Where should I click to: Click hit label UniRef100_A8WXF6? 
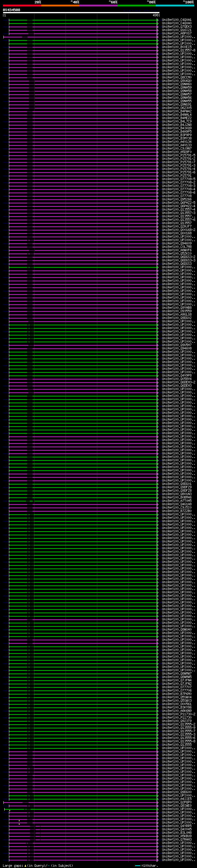177,250
